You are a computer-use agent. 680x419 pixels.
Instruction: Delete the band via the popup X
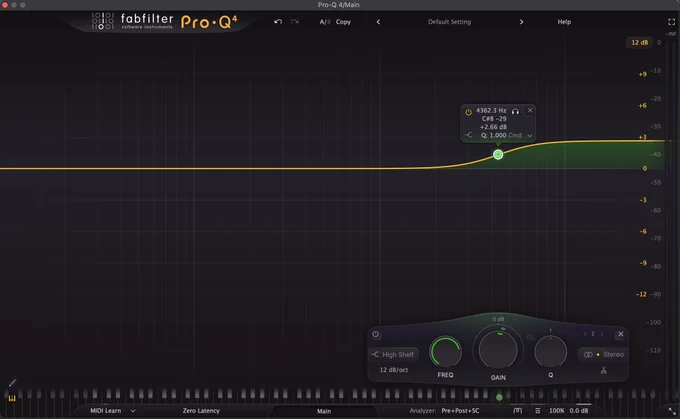530,111
